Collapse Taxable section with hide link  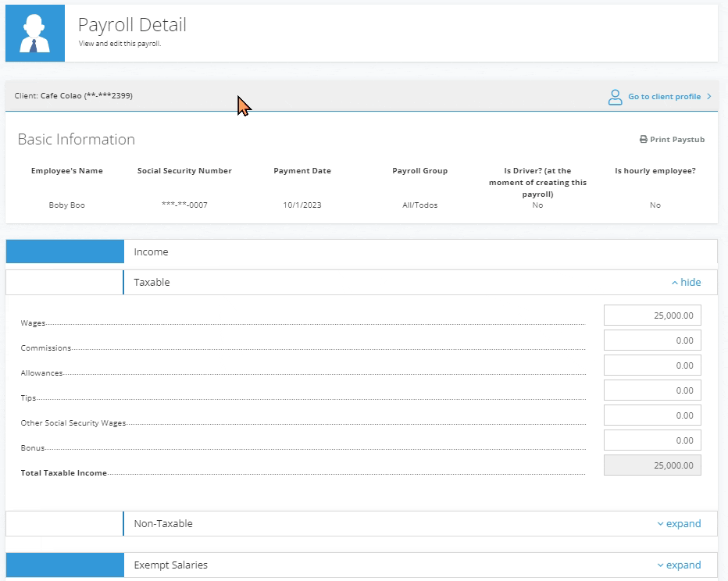[687, 282]
